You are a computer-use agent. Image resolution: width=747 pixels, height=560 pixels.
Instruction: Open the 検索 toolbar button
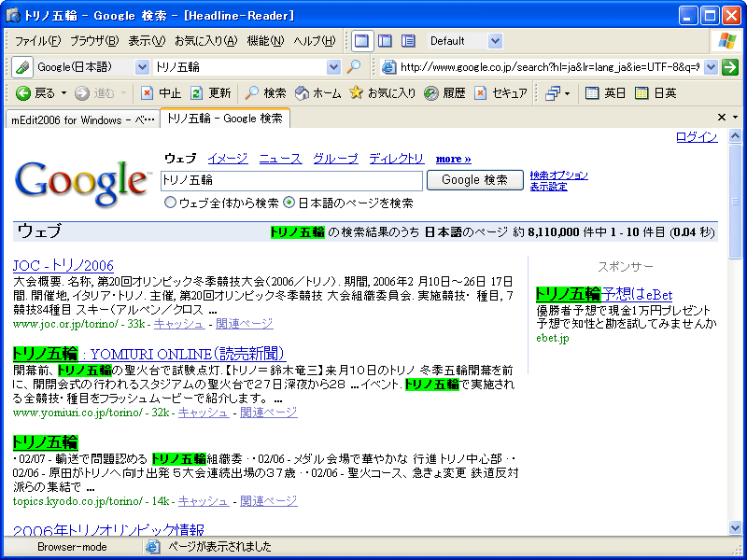click(265, 93)
